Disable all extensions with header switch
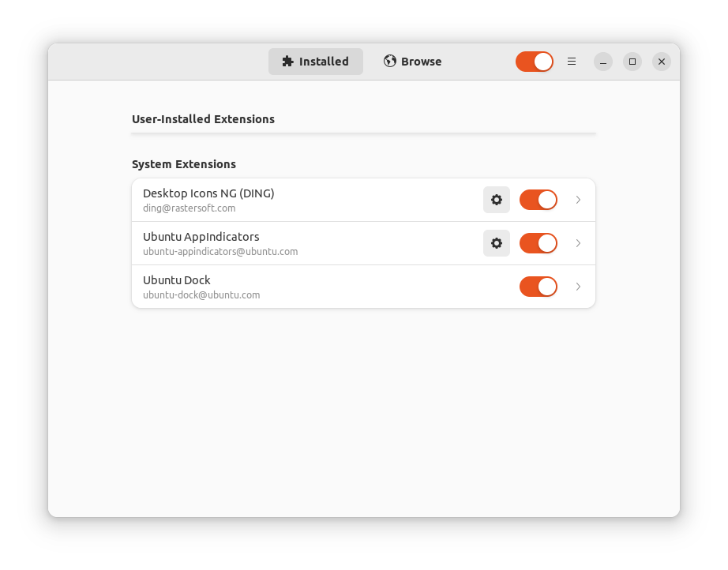This screenshot has height=570, width=728. point(535,62)
